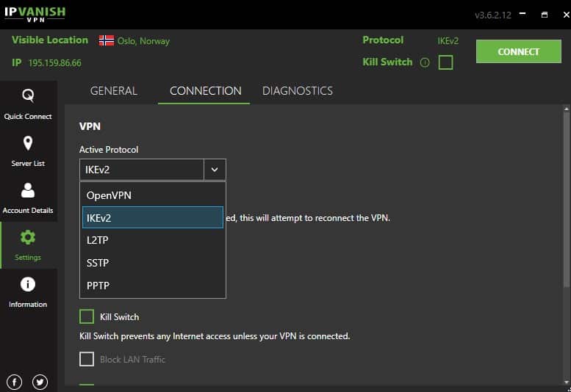Pick L2TP in the protocol list

(153, 240)
